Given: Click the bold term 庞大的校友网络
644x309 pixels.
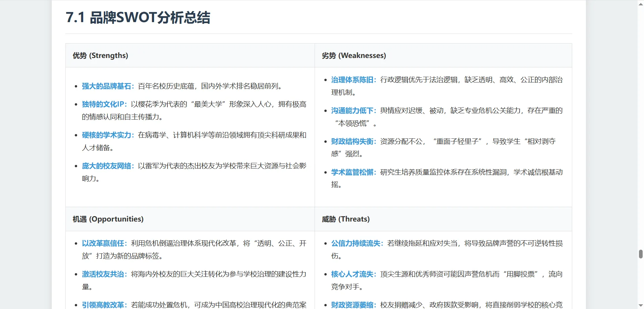Looking at the screenshot, I should tap(106, 166).
